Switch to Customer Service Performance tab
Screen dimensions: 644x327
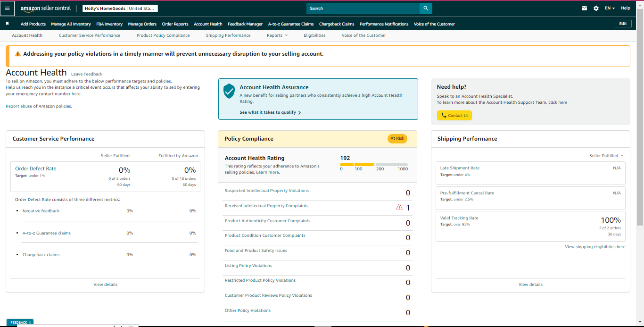(x=90, y=35)
